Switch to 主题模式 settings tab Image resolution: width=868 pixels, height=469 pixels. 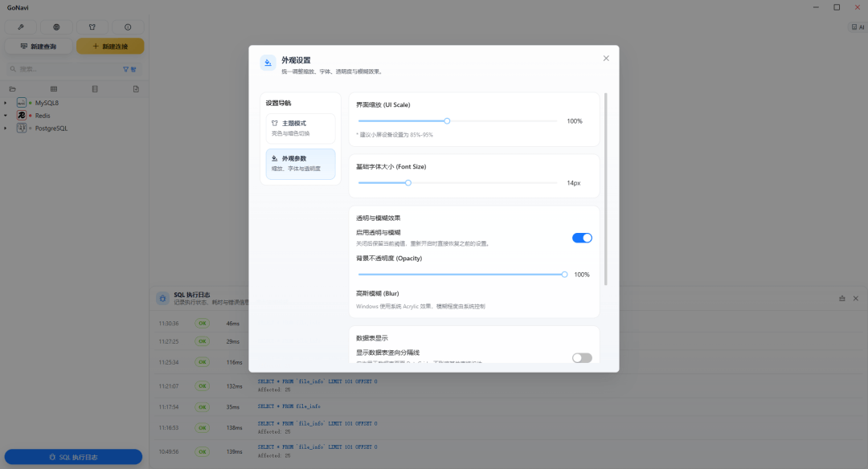(301, 128)
